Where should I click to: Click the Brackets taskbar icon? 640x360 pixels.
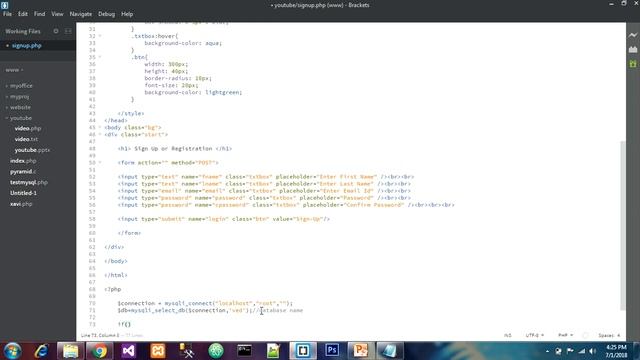pos(302,351)
